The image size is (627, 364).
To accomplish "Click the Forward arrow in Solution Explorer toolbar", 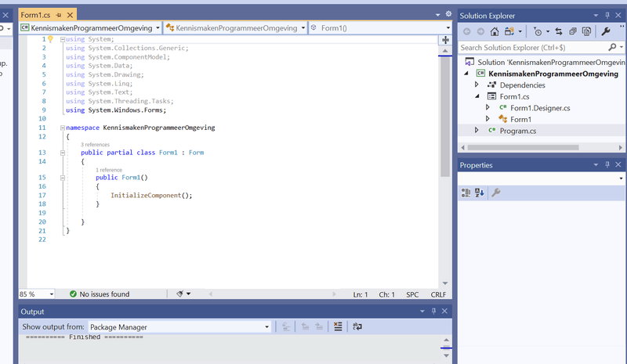I will click(x=480, y=31).
